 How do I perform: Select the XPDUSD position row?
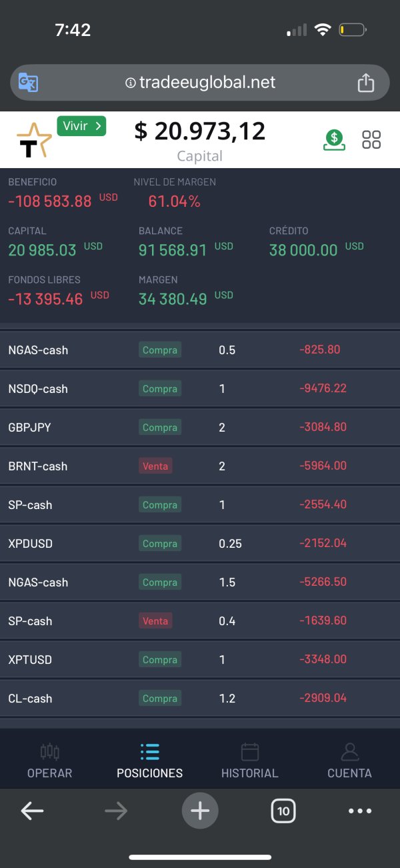click(x=200, y=543)
